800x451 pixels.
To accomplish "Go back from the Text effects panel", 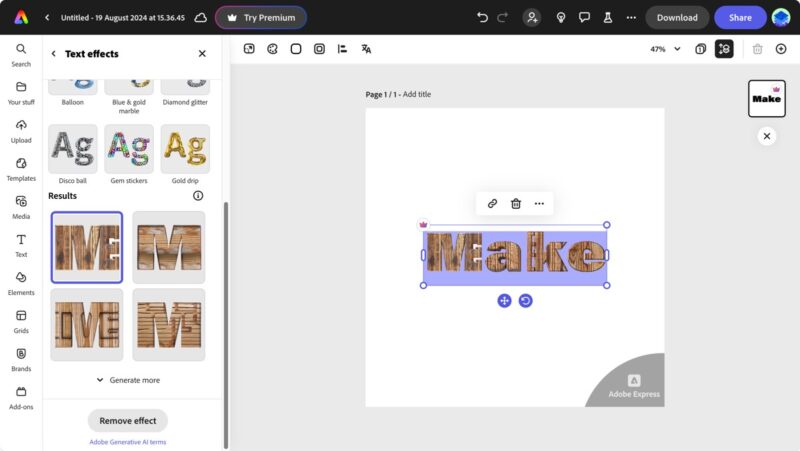I will pyautogui.click(x=54, y=54).
